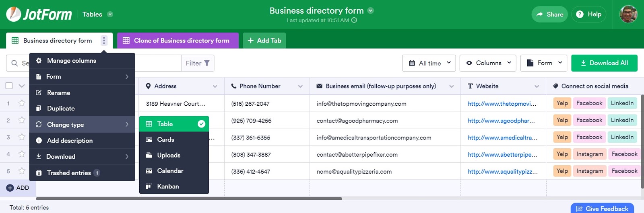This screenshot has width=644, height=213.
Task: Open the three-dot tab options menu
Action: pos(104,41)
